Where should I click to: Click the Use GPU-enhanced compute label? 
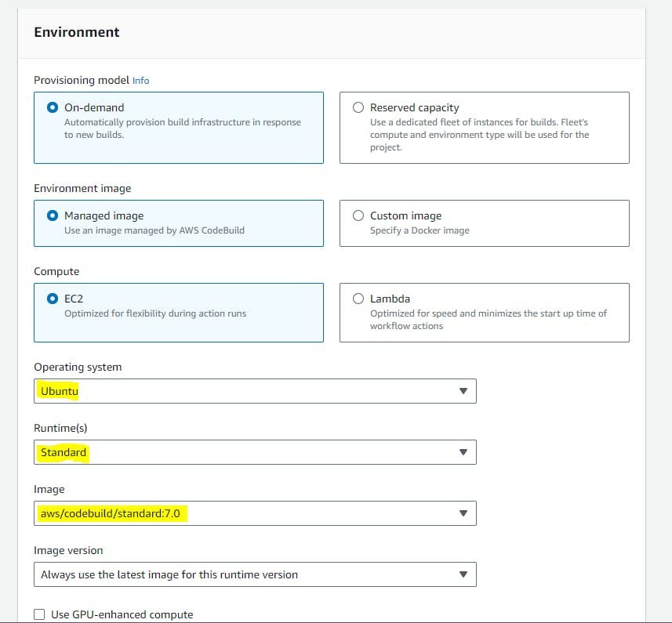(x=122, y=614)
